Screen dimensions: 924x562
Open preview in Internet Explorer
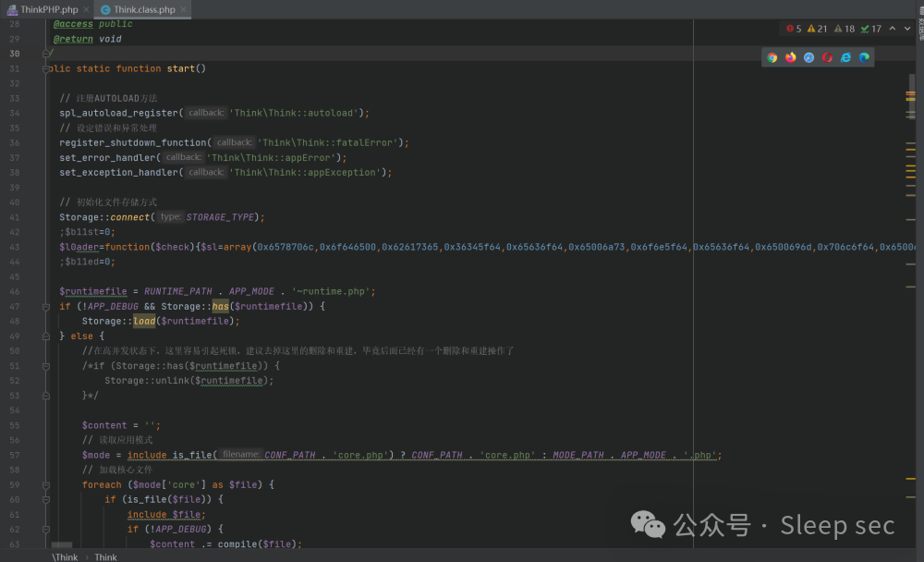point(845,57)
